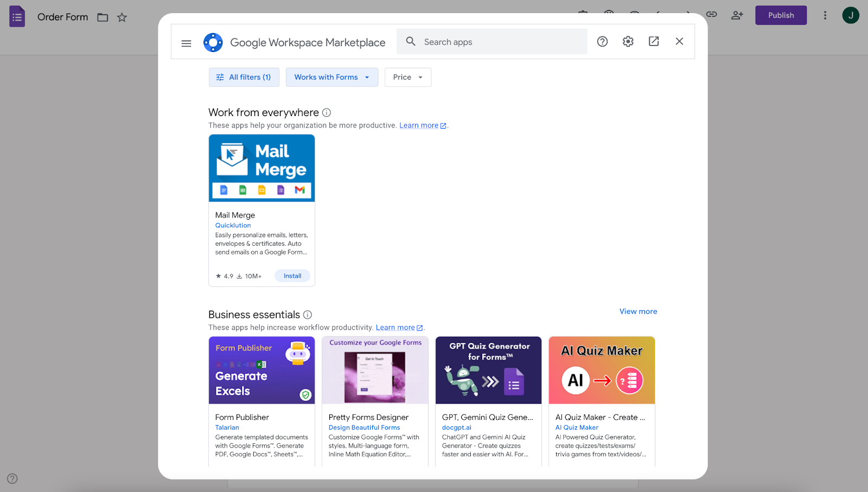Click the Google Workspace Marketplace logo

[213, 42]
